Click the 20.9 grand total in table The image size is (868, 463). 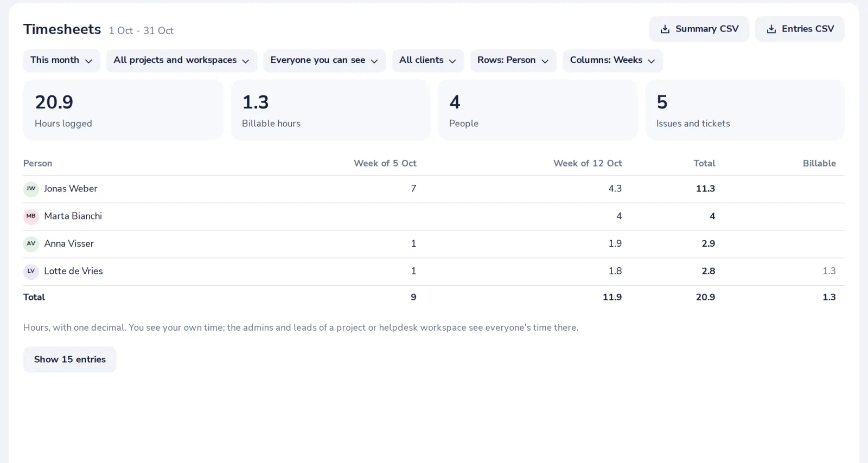(x=705, y=297)
